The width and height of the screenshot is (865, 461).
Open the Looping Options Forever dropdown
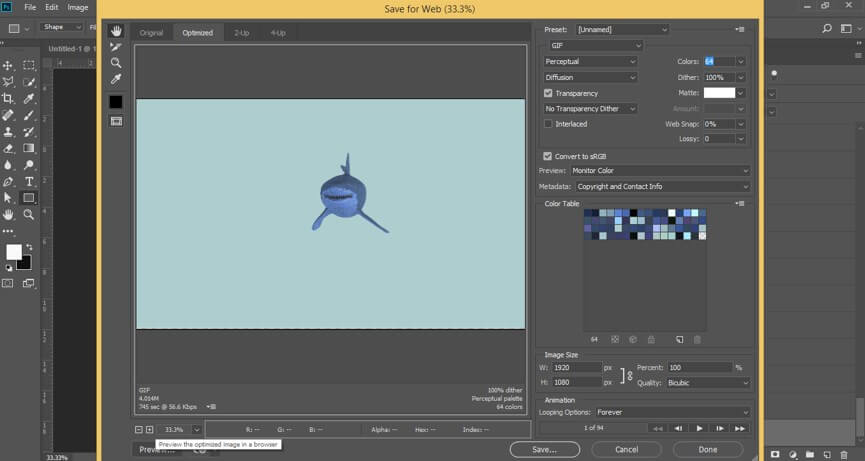(x=672, y=412)
